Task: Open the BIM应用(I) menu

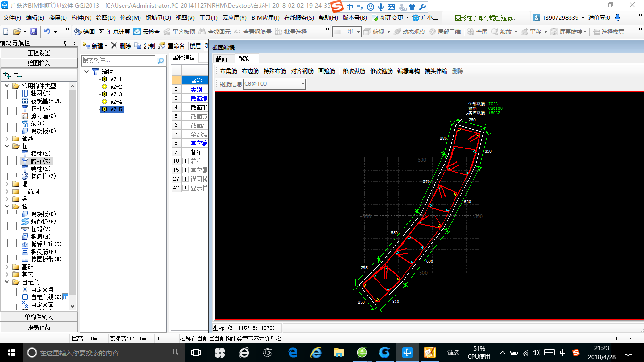Action: (265, 17)
